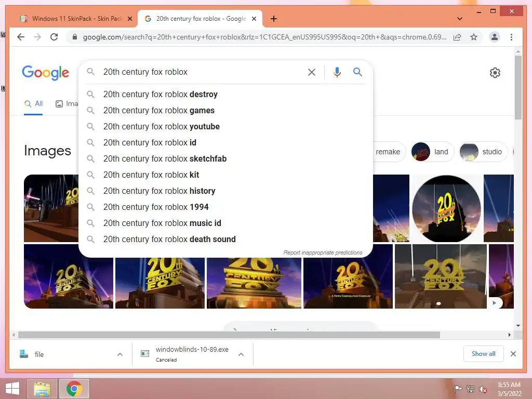Click the image row next arrow

tap(495, 303)
